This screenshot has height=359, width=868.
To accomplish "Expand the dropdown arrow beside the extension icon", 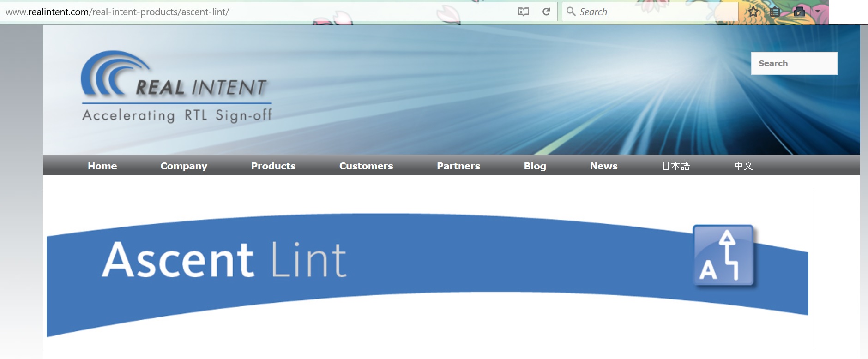I will pyautogui.click(x=817, y=11).
